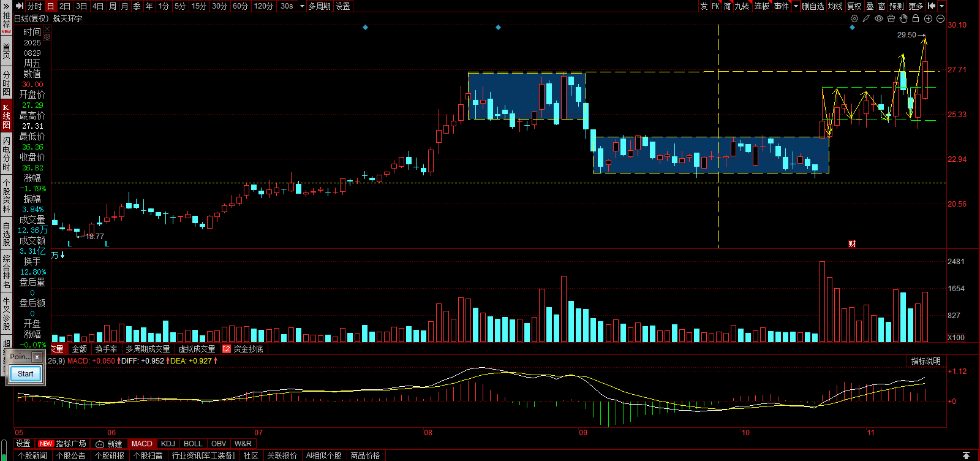The width and height of the screenshot is (980, 461).
Task: Click the upload arrow icon at bottom right
Action: 966,455
